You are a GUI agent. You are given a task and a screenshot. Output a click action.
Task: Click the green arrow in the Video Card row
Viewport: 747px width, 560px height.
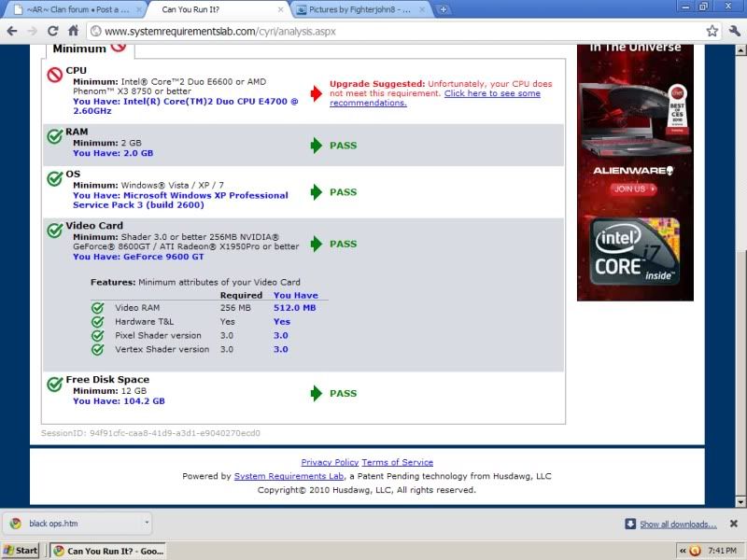(316, 244)
